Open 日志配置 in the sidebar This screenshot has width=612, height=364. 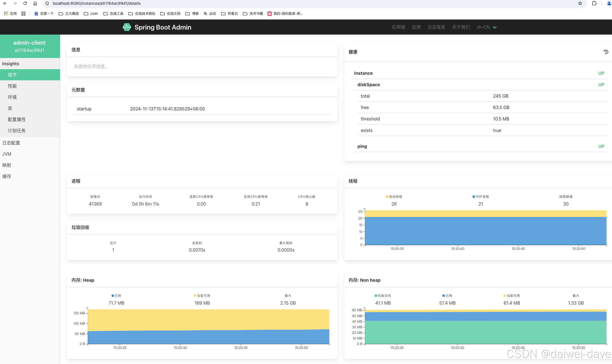point(30,143)
